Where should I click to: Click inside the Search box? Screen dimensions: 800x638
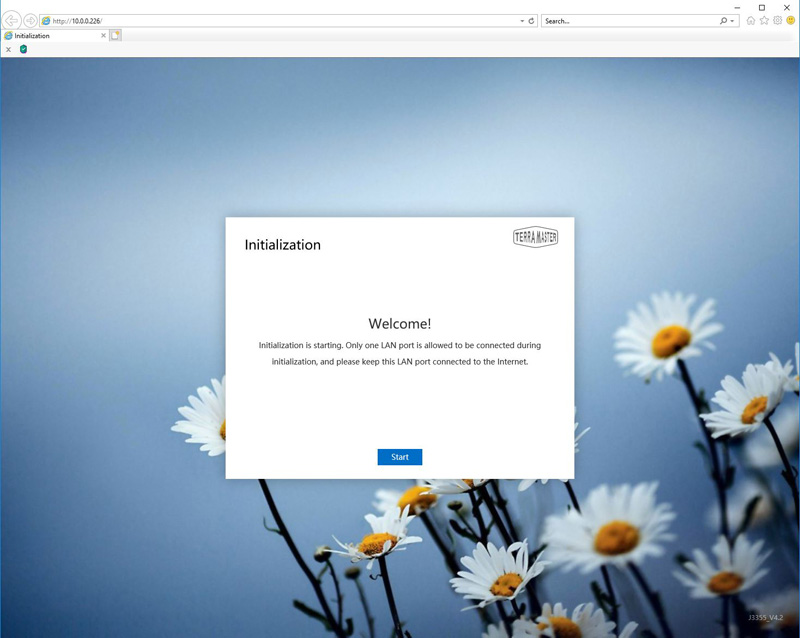[631, 21]
